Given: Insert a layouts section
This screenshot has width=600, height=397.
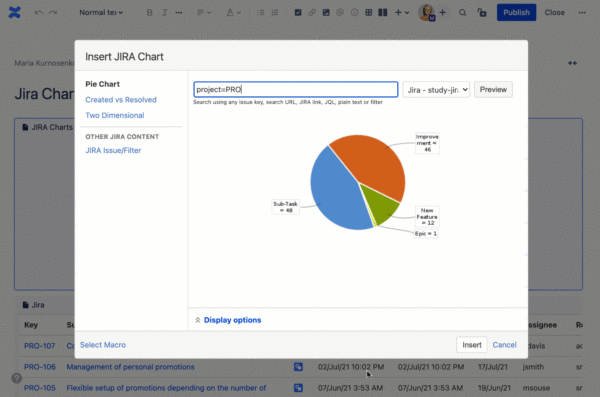Looking at the screenshot, I should [383, 13].
